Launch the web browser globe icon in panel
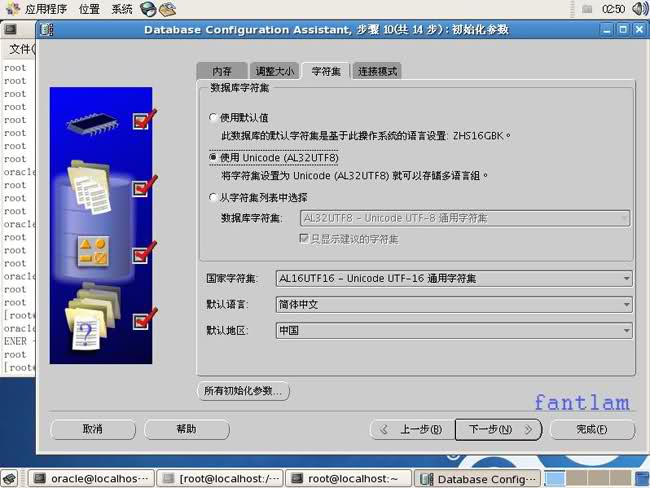 tap(148, 9)
